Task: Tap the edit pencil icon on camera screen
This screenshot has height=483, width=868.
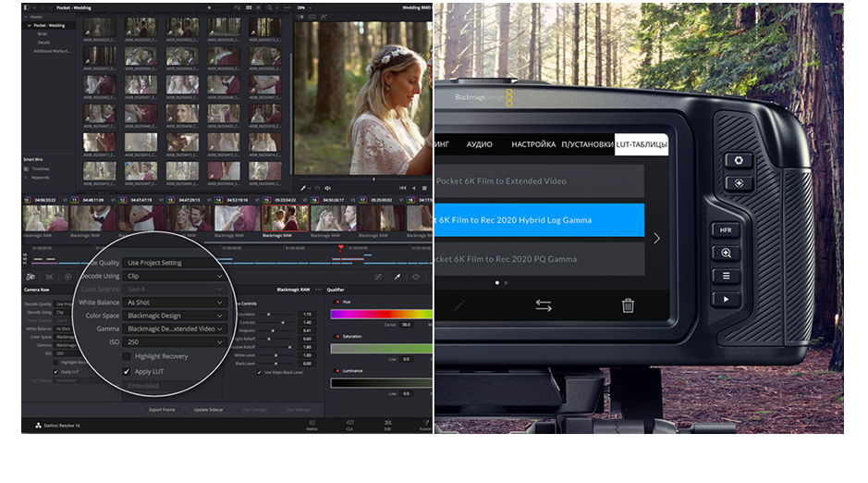Action: (459, 305)
